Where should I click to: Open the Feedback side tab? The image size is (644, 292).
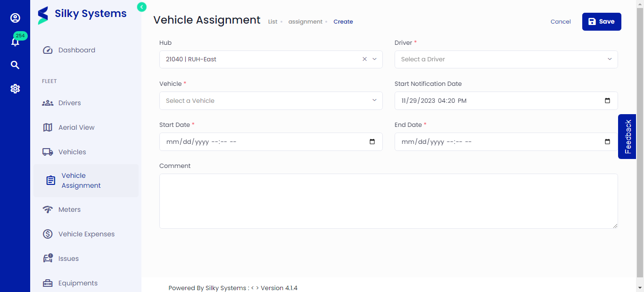(627, 136)
